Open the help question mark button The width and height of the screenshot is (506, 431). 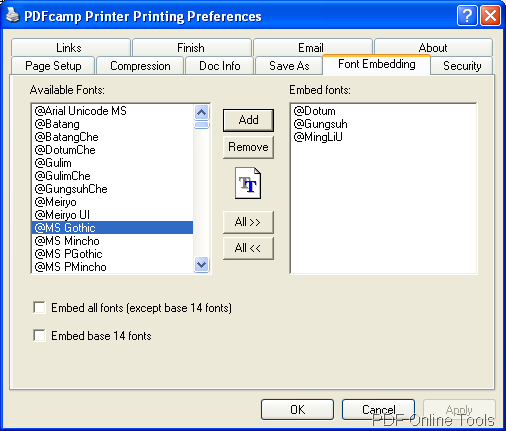point(467,15)
